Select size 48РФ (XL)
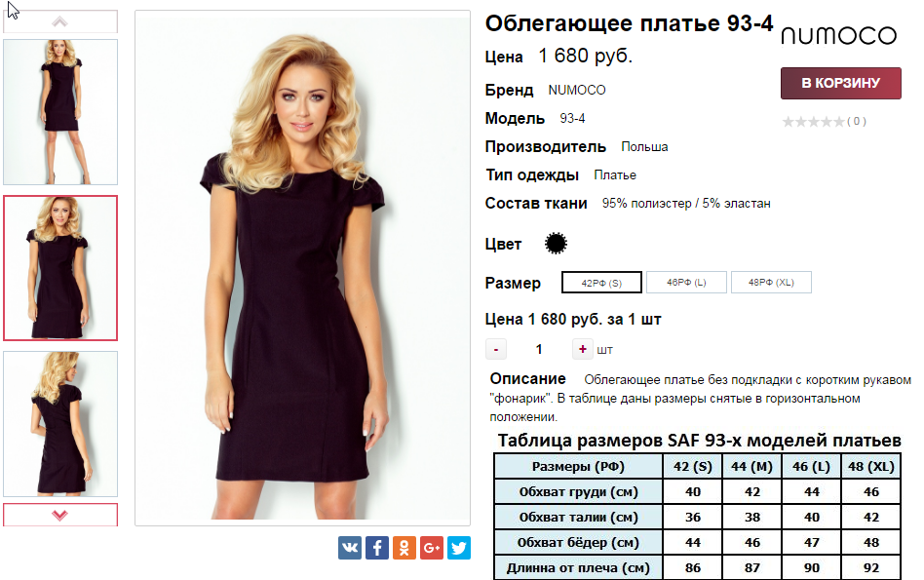Image resolution: width=924 pixels, height=580 pixels. 771,283
